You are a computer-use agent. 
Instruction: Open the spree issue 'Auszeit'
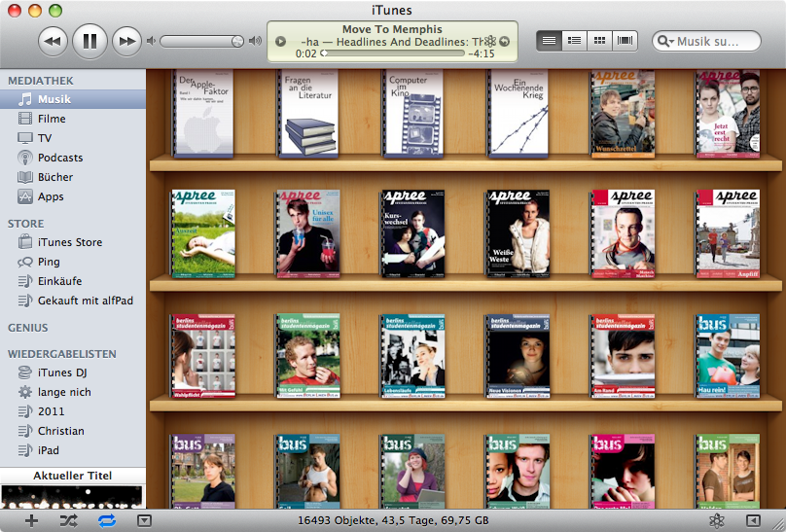click(x=203, y=233)
